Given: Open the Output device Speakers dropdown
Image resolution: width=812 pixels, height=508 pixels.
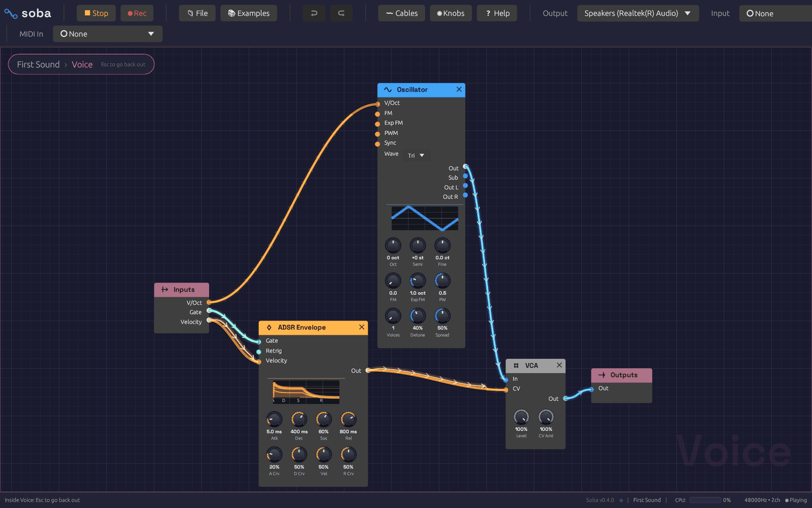Looking at the screenshot, I should point(638,13).
